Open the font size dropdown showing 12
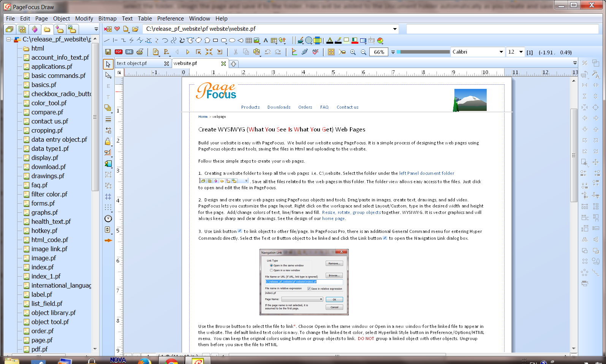The width and height of the screenshot is (606, 364). pos(521,52)
